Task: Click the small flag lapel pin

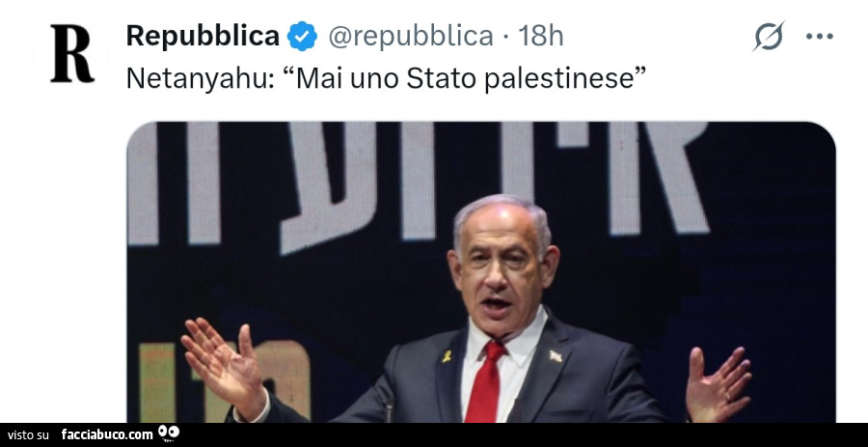Action: [556, 356]
